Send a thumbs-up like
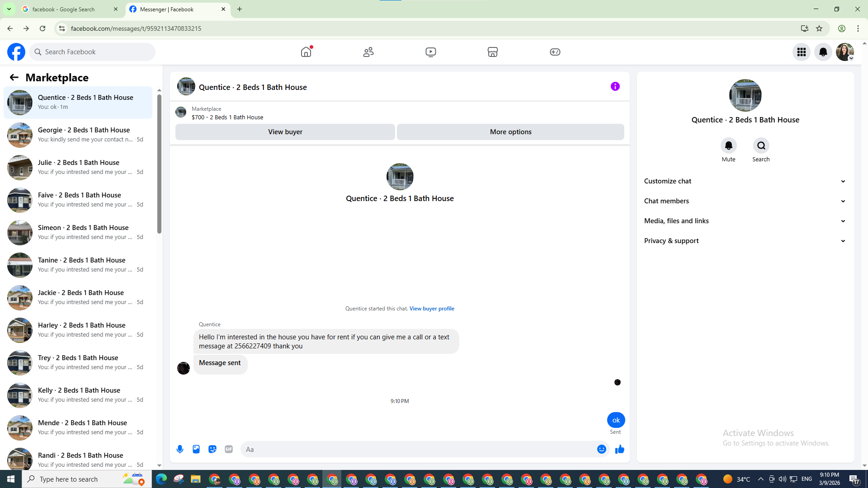 [x=619, y=449]
